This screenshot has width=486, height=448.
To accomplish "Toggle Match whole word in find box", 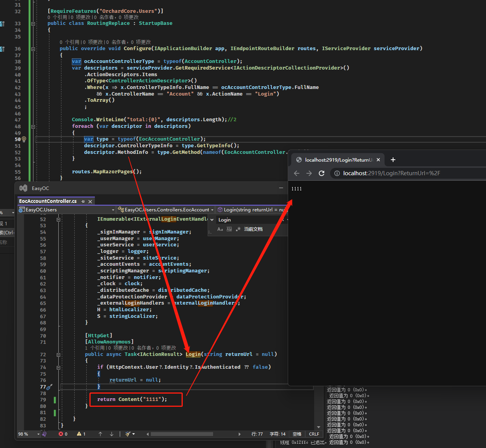I will 229,229.
